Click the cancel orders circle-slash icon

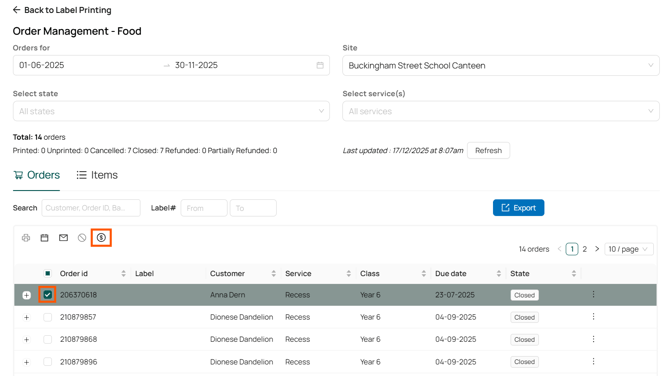coord(82,238)
